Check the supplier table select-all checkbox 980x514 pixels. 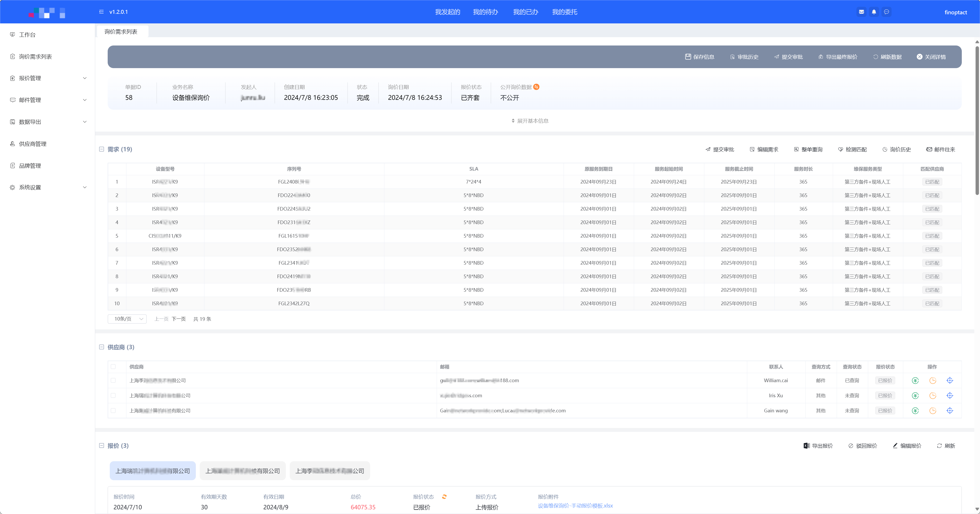(x=113, y=367)
